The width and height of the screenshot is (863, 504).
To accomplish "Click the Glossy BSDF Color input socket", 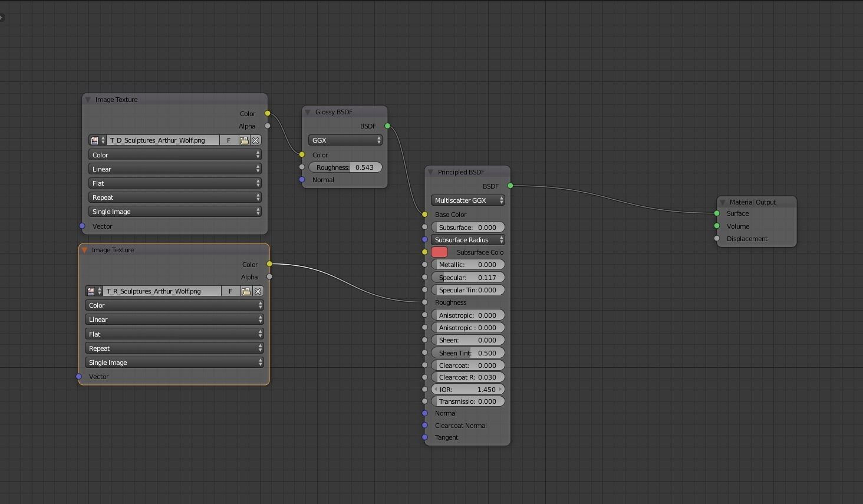I will [x=302, y=154].
